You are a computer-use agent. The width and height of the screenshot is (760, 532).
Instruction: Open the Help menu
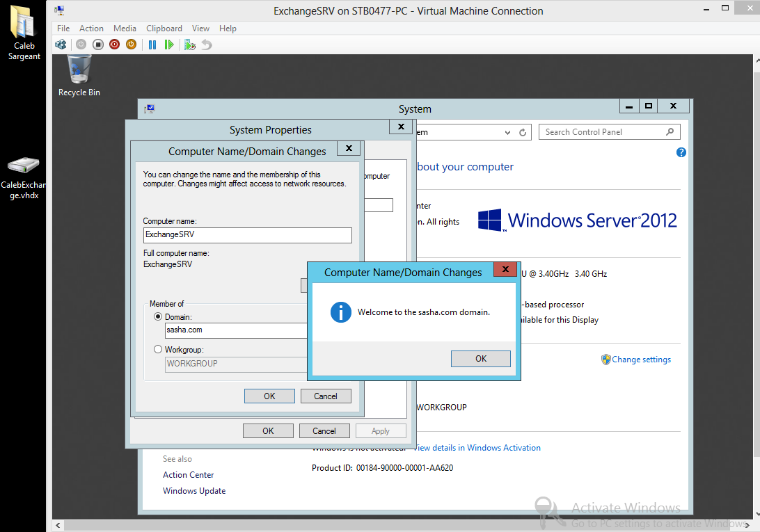228,28
